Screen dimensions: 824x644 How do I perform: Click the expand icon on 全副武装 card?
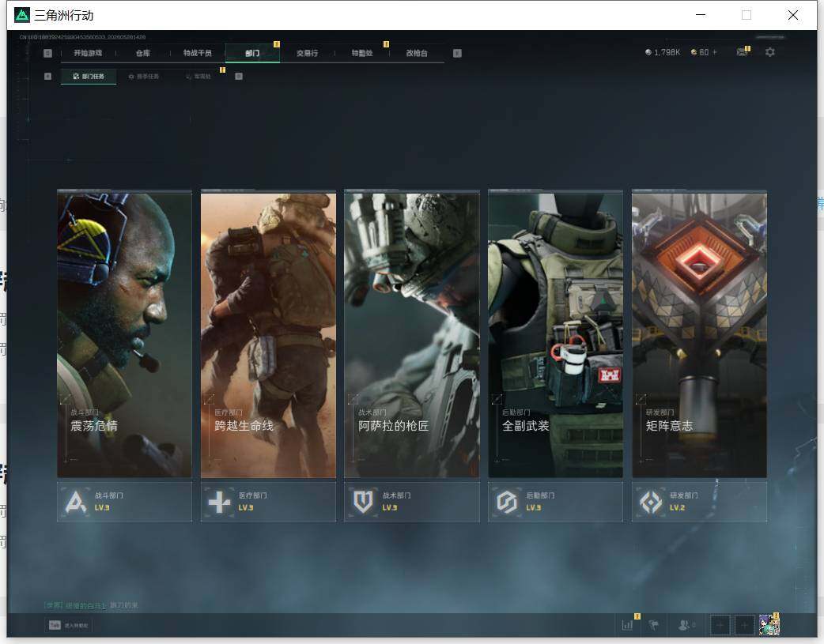497,399
